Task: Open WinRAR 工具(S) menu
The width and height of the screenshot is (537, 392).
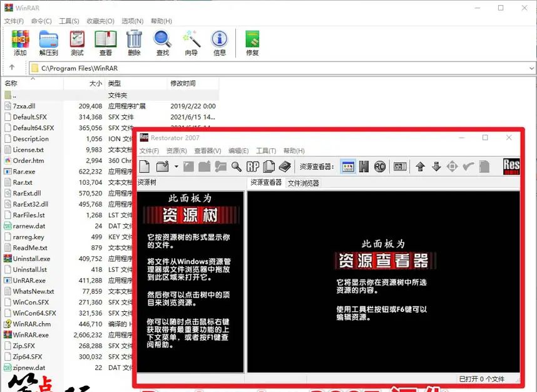Action: pos(69,21)
